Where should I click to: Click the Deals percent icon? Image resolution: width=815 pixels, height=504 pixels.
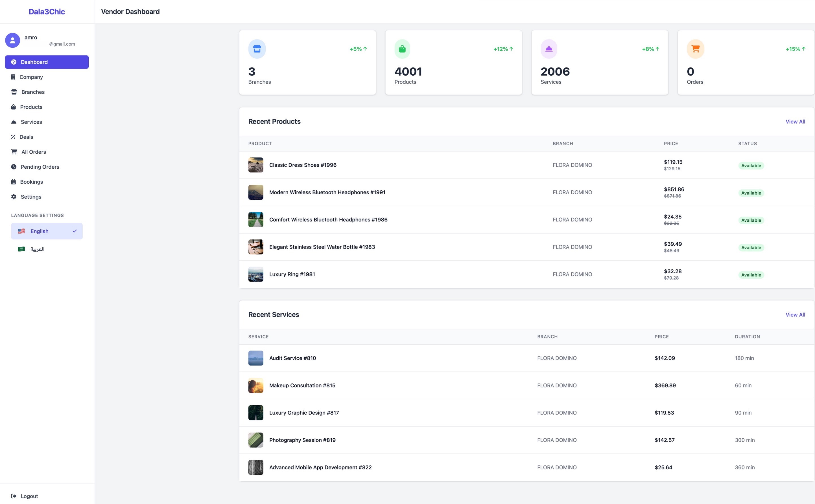tap(13, 137)
